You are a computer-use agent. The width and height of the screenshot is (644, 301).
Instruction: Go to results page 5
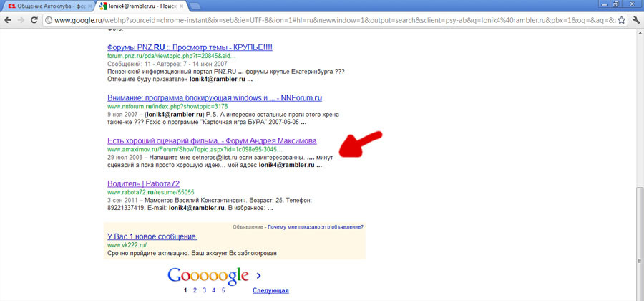(x=223, y=290)
